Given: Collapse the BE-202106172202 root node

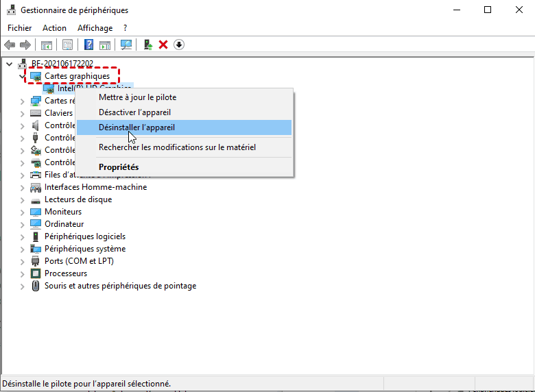Looking at the screenshot, I should 9,64.
